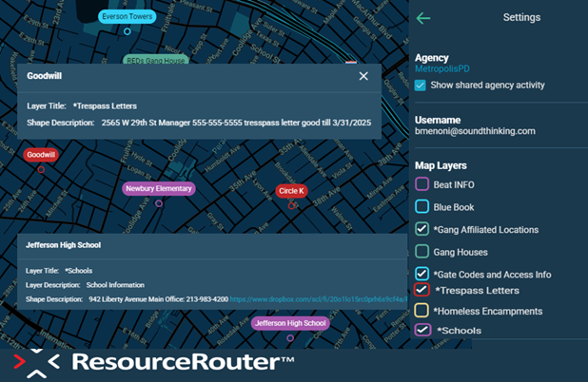The width and height of the screenshot is (588, 382).
Task: Enable the Gang Houses map layer
Action: (421, 252)
